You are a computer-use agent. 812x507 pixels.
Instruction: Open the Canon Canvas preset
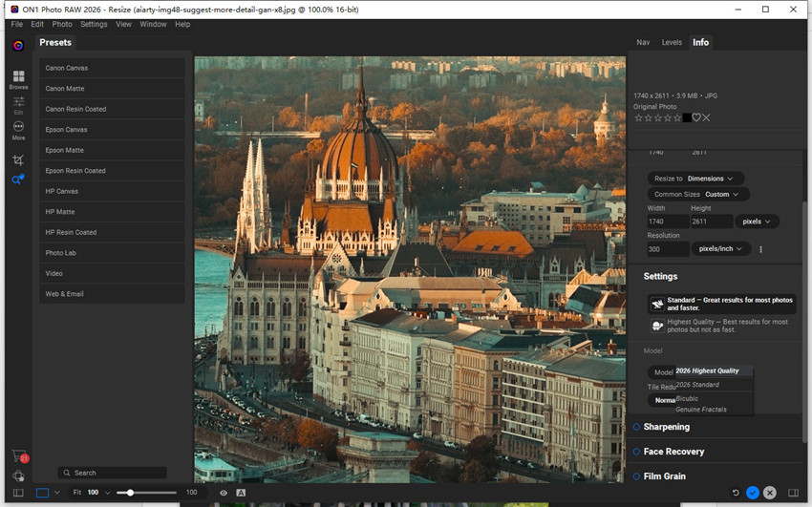112,68
